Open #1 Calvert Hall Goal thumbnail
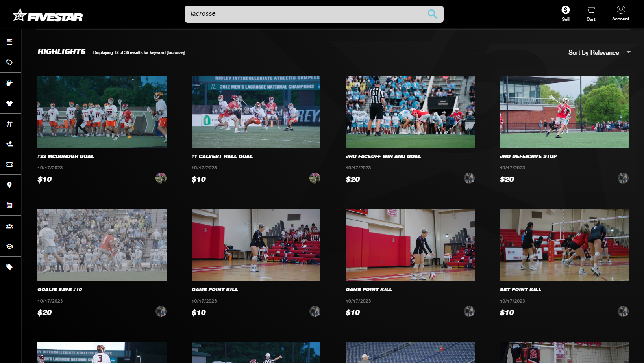The height and width of the screenshot is (363, 644). coord(256,112)
